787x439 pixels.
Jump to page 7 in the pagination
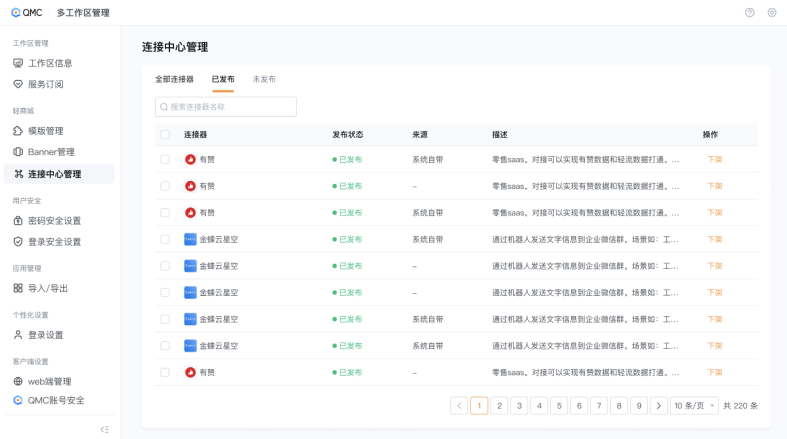[599, 406]
